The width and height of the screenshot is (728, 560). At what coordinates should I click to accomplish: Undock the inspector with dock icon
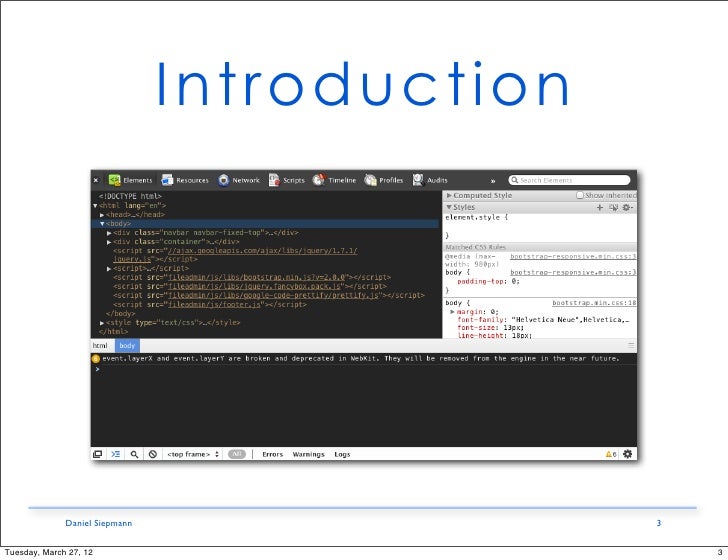coord(98,454)
